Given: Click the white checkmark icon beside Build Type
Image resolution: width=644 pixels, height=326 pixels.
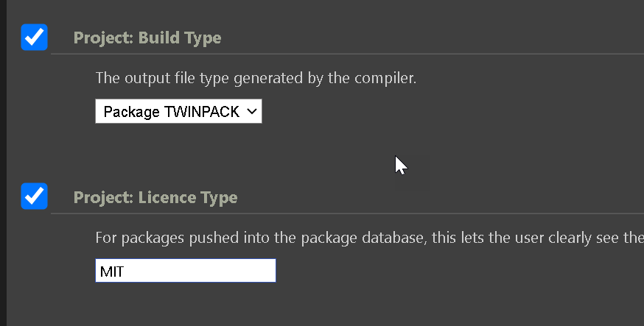Looking at the screenshot, I should (x=34, y=38).
